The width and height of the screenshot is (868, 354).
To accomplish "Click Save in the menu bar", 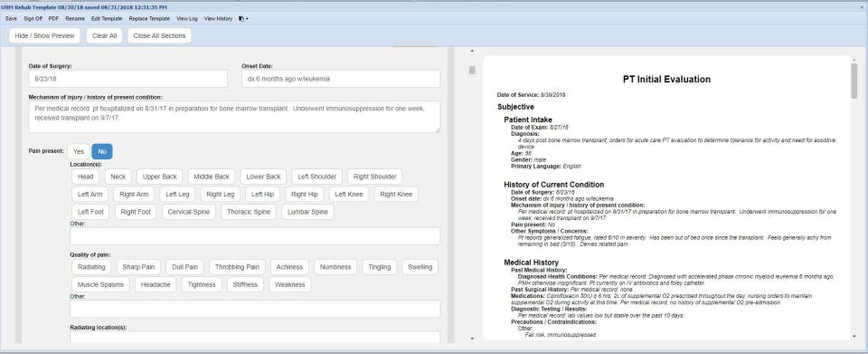I will point(11,18).
